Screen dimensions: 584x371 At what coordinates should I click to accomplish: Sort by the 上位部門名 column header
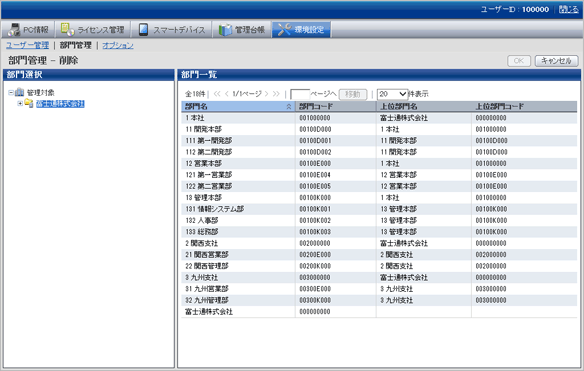coord(424,107)
